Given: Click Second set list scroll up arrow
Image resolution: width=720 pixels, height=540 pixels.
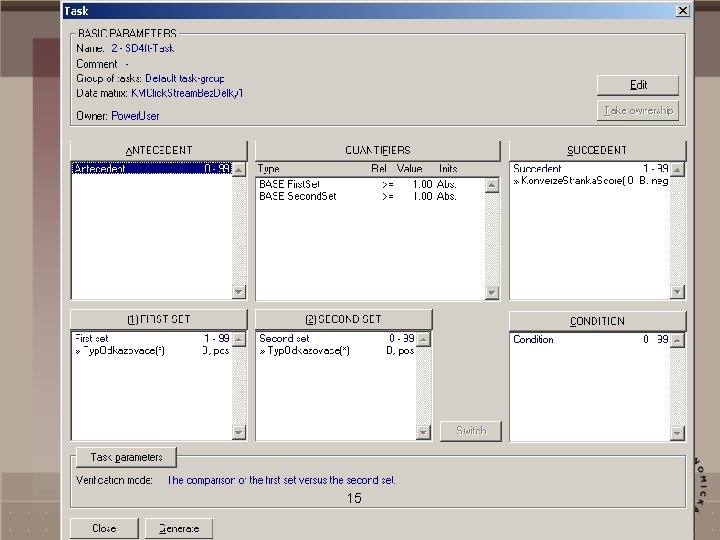Looking at the screenshot, I should click(423, 340).
